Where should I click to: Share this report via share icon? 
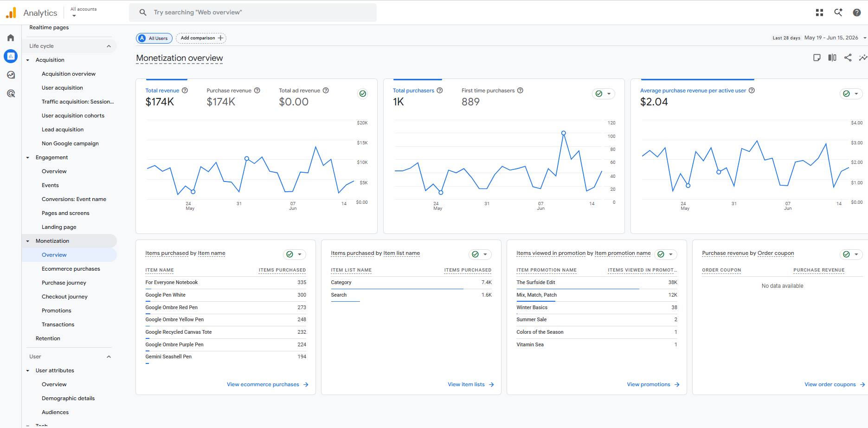tap(848, 58)
